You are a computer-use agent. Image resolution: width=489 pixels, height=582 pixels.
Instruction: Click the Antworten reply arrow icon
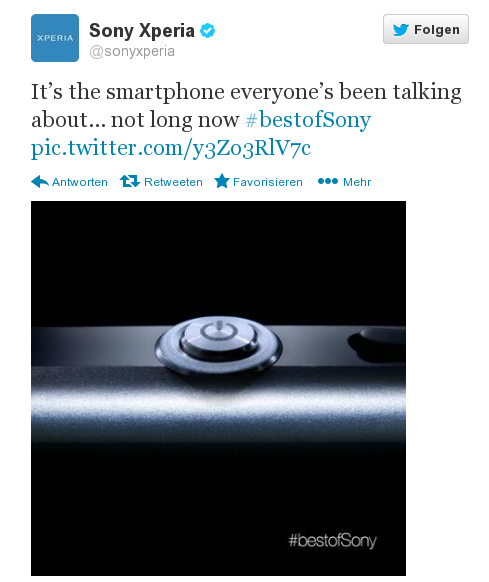click(40, 182)
